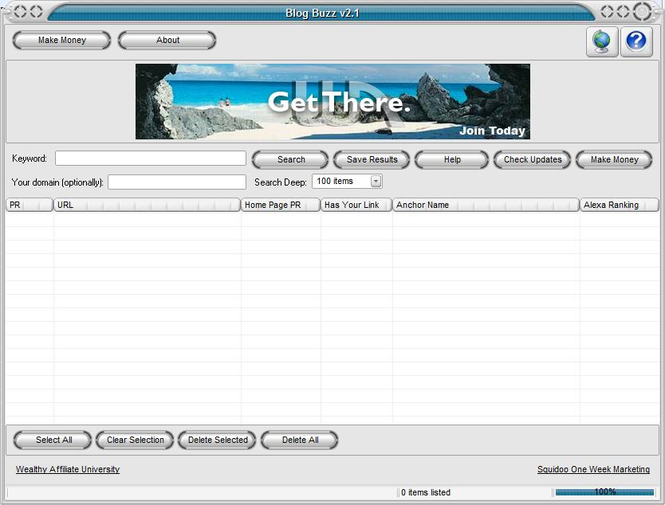Sort by Anchor Name column header
Screen dimensions: 665x505
coord(485,205)
